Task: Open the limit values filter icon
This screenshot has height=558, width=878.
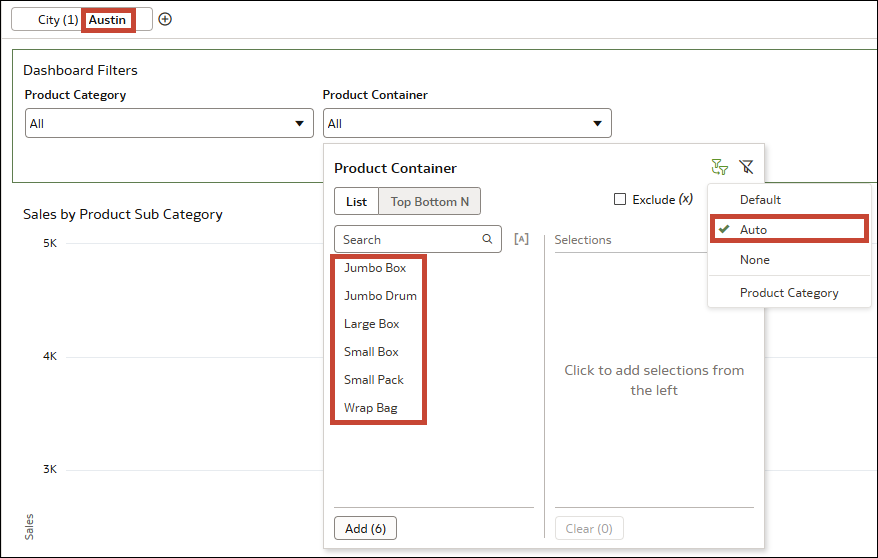Action: tap(718, 168)
